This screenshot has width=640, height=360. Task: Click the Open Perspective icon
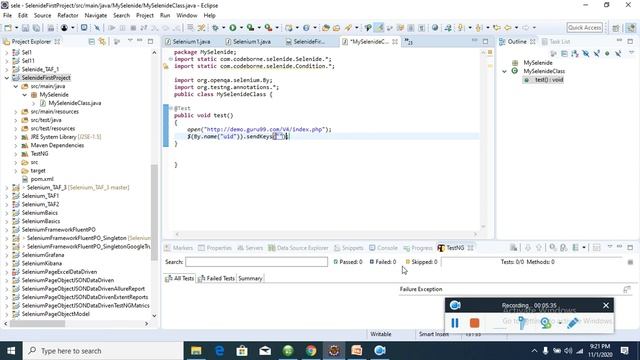point(616,28)
